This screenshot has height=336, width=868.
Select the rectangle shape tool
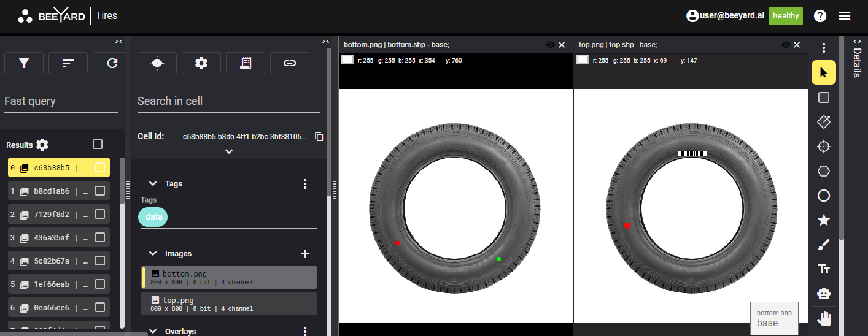(x=824, y=97)
